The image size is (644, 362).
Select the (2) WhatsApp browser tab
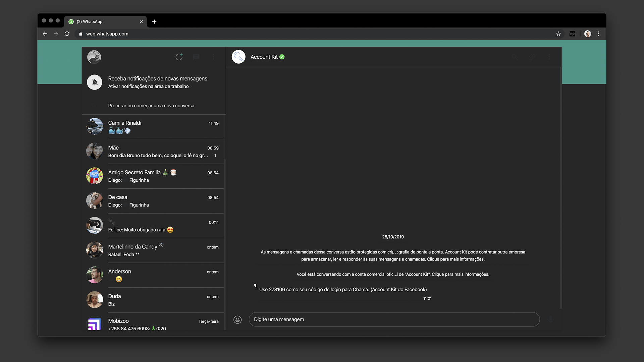[x=105, y=22]
